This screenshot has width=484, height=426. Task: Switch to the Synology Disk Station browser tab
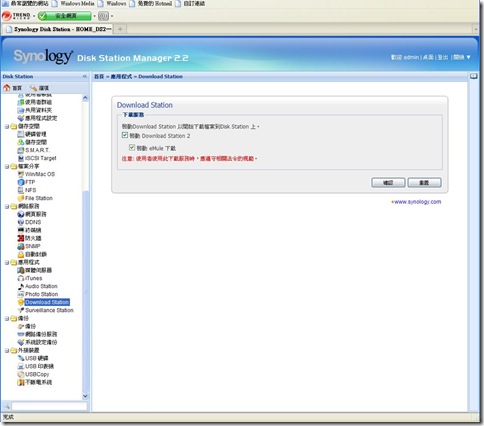click(x=59, y=29)
